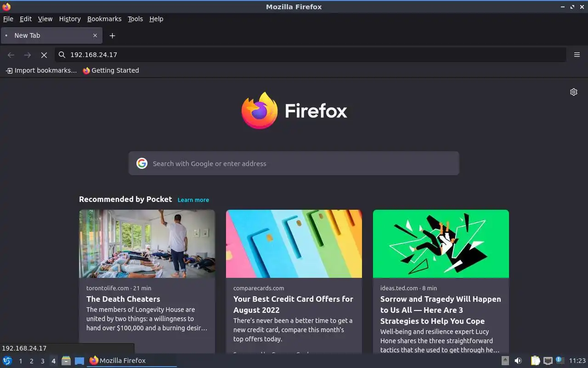The image size is (588, 368).
Task: Open the View menu
Action: click(x=45, y=19)
